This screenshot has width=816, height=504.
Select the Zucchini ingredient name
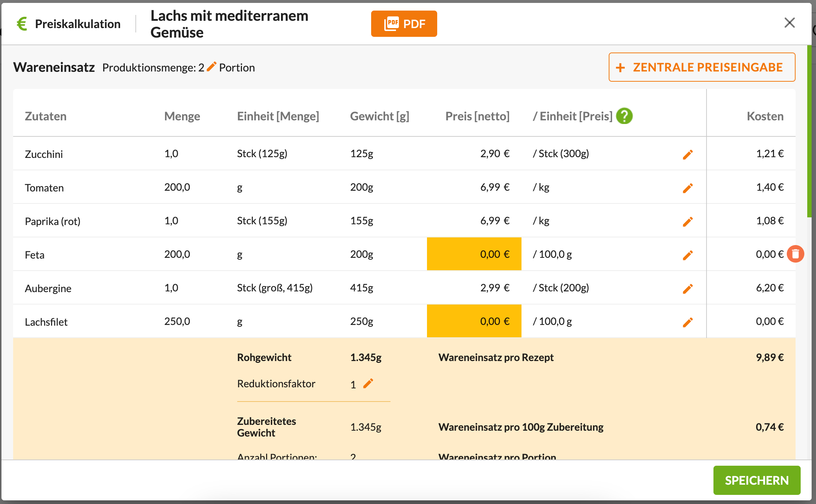44,154
